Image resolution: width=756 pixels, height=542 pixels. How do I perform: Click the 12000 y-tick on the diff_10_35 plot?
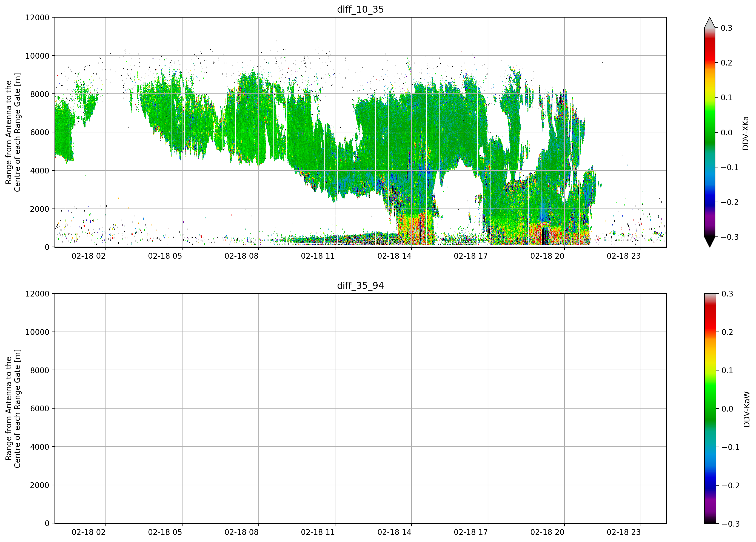point(37,17)
